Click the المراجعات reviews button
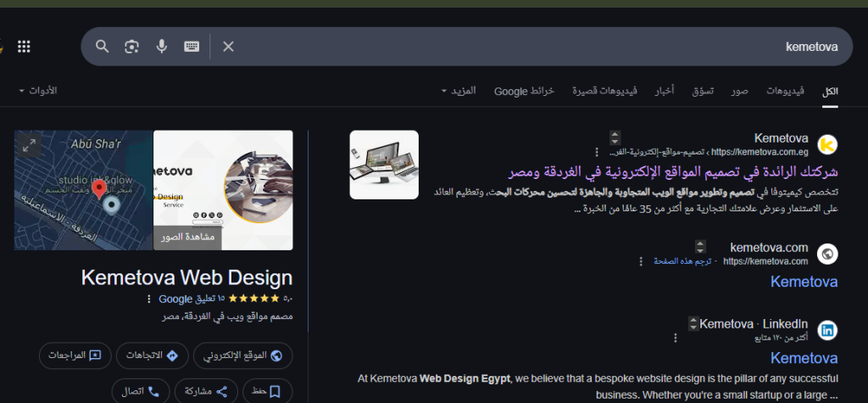 click(75, 355)
